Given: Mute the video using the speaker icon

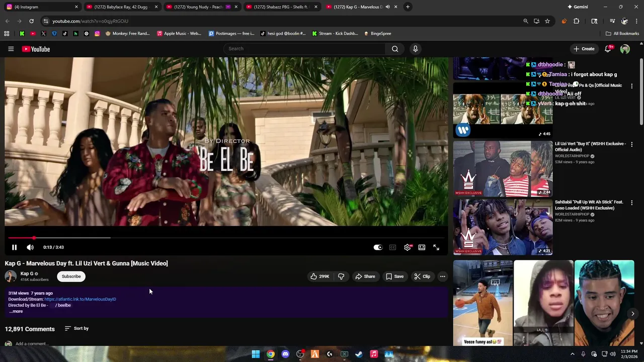Looking at the screenshot, I should point(30,247).
